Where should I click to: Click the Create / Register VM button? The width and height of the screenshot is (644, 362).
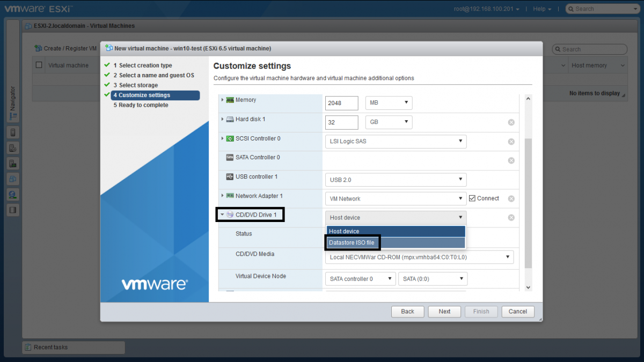(65, 48)
